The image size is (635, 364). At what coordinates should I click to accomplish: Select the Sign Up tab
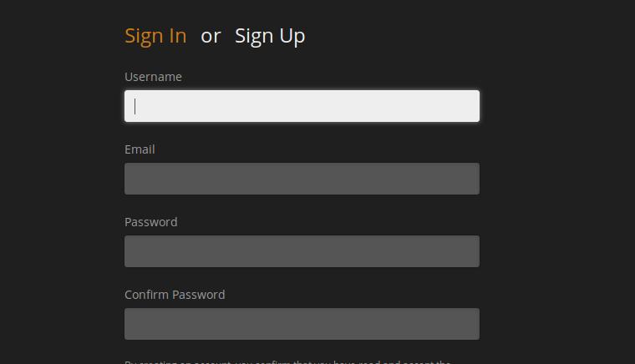pos(270,37)
